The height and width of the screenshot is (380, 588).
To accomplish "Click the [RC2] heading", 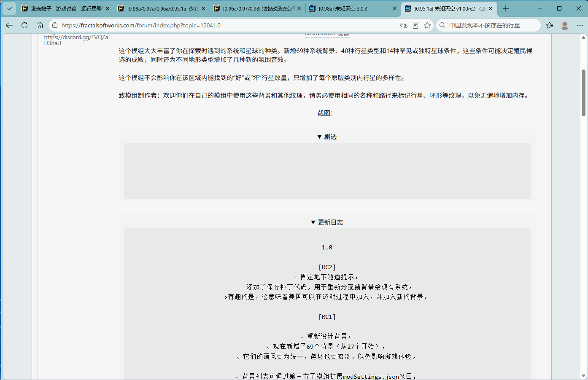I will 327,267.
